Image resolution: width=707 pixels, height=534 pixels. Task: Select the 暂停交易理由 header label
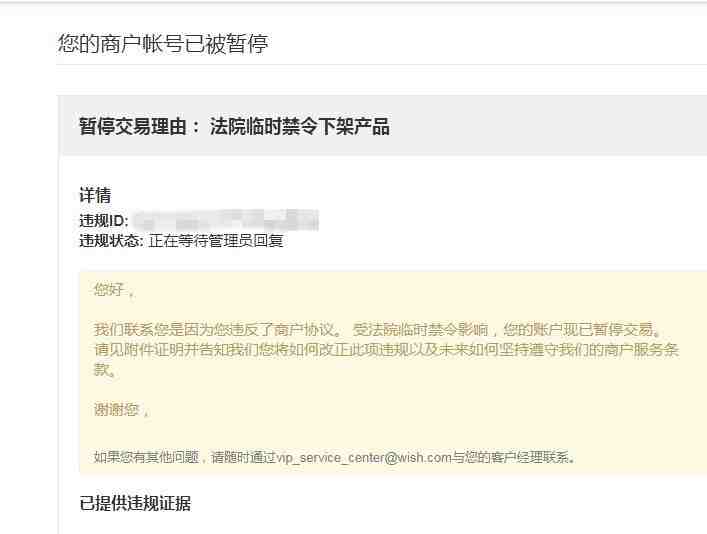tap(133, 126)
